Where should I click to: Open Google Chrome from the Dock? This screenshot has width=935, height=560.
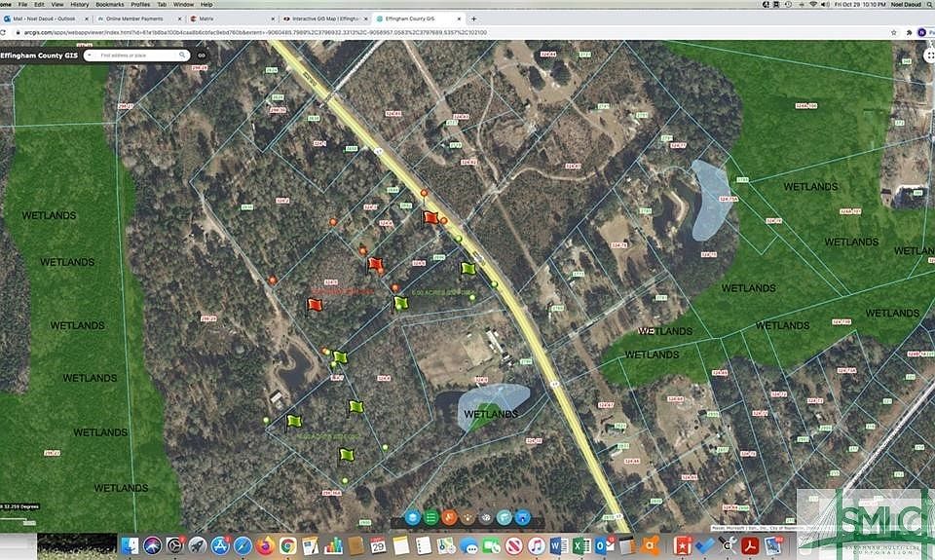click(x=288, y=545)
